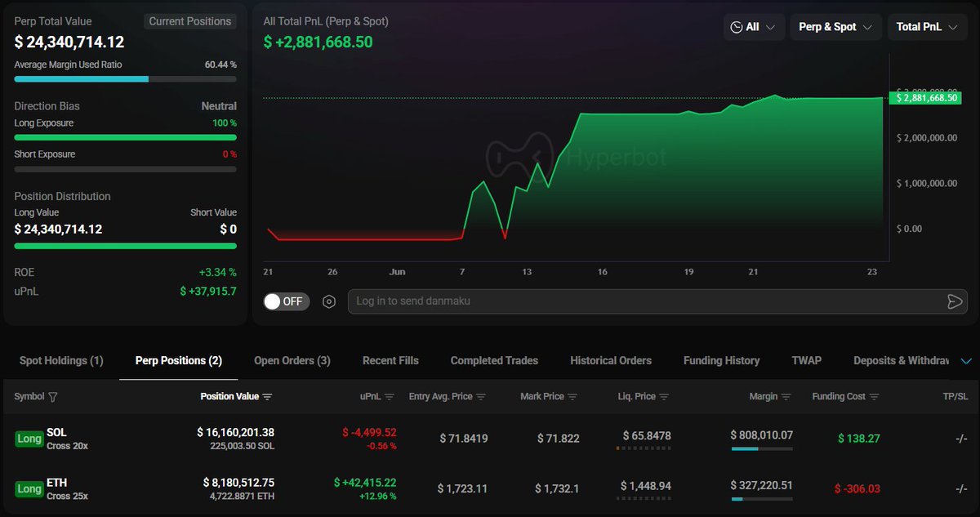
Task: Click ETH mark price $1,732.1
Action: coord(557,488)
